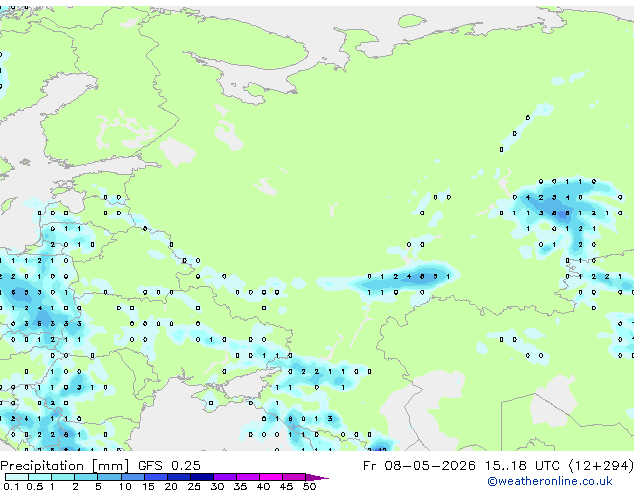Select the 30–35 mm purple legend swatch
The width and height of the screenshot is (634, 490).
pyautogui.click(x=224, y=477)
